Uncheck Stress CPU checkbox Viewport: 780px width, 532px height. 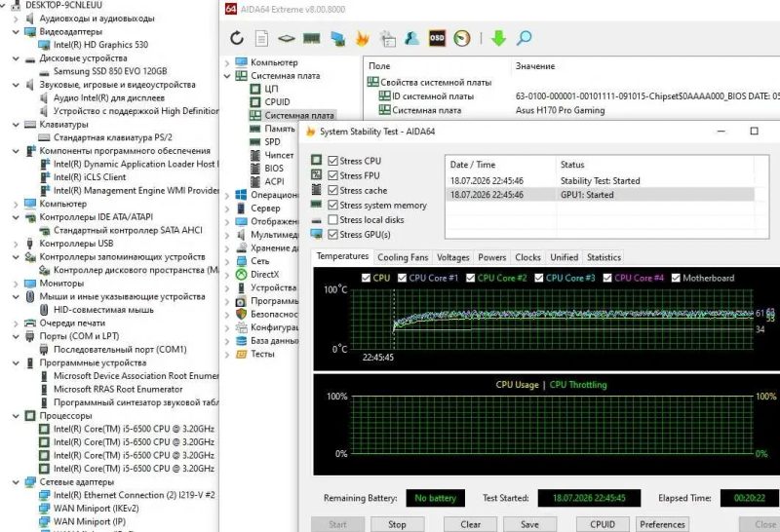click(x=332, y=161)
